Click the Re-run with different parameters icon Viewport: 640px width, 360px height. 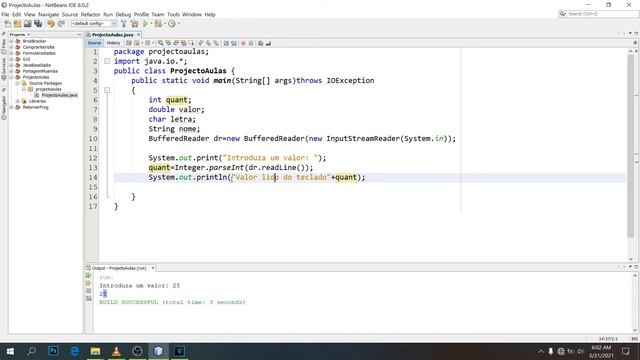pyautogui.click(x=89, y=283)
